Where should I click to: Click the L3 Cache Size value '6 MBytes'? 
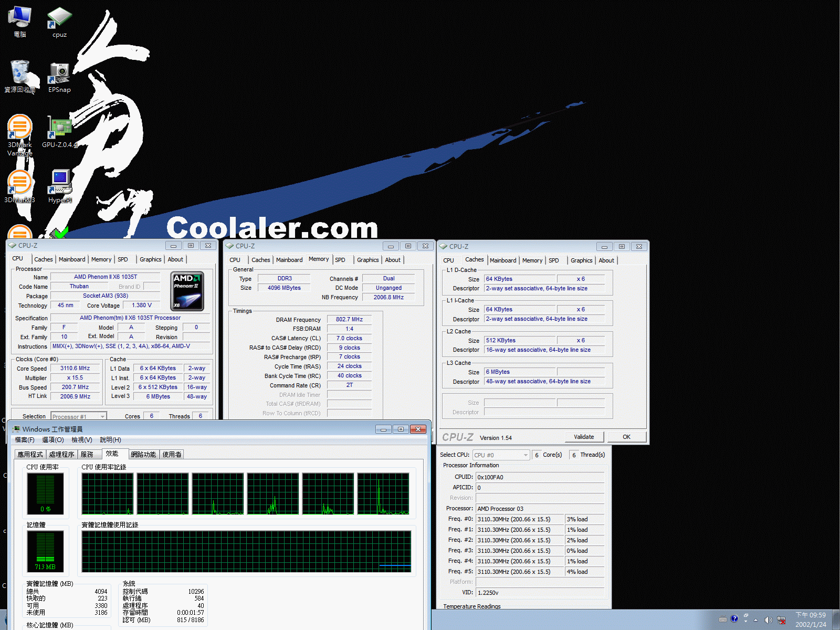coord(520,372)
